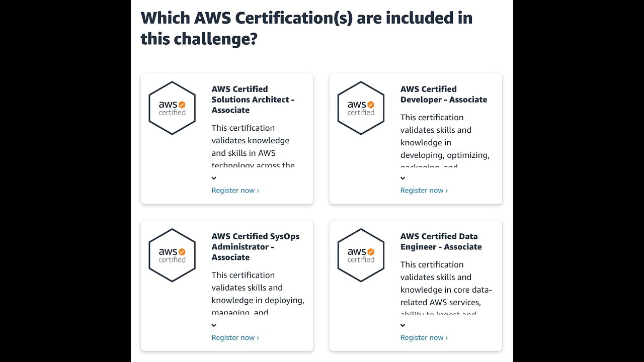This screenshot has width=644, height=362.
Task: Expand Solutions Architect description chevron
Action: click(x=214, y=178)
